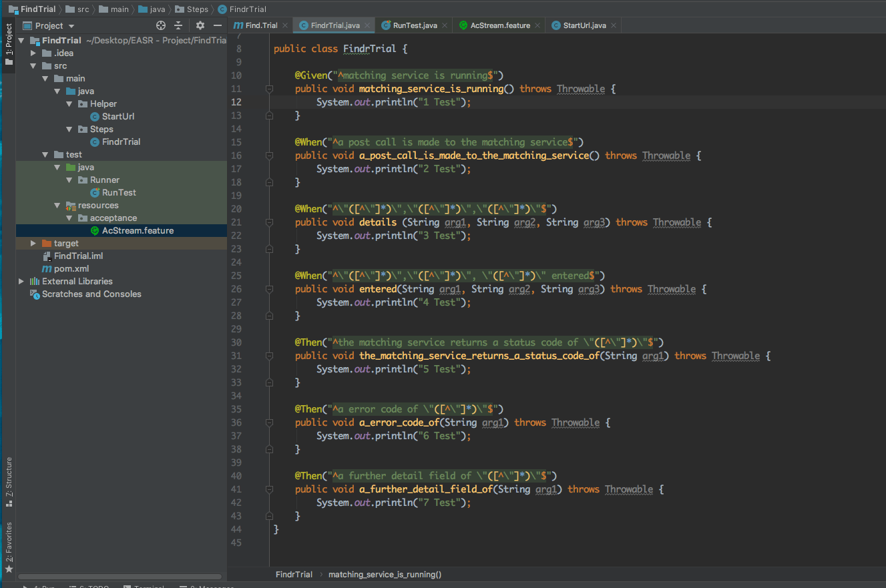
Task: Open the TODO tool window
Action: point(89,585)
